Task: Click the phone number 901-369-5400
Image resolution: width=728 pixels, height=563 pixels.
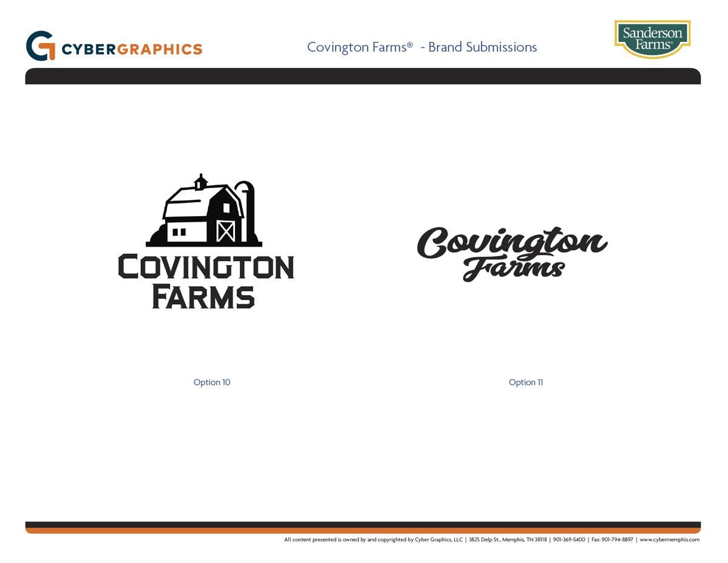Action: tap(569, 539)
